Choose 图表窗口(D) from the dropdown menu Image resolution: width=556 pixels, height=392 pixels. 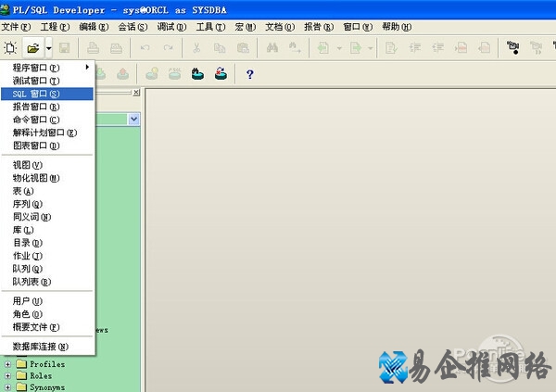click(47, 145)
